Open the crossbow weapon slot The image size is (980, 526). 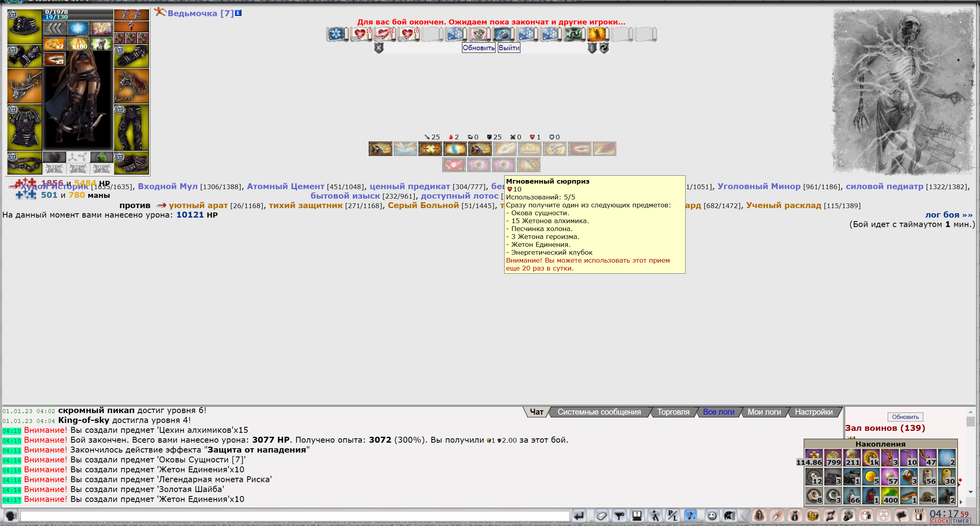tap(24, 86)
